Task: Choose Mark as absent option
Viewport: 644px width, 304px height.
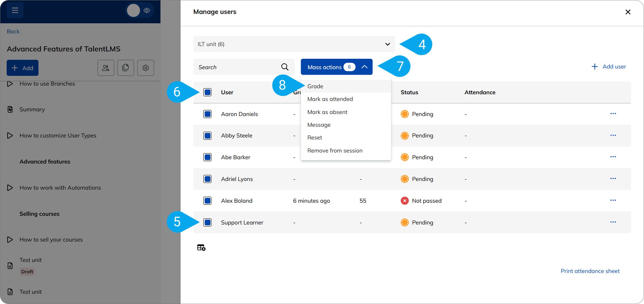Action: coord(346,112)
